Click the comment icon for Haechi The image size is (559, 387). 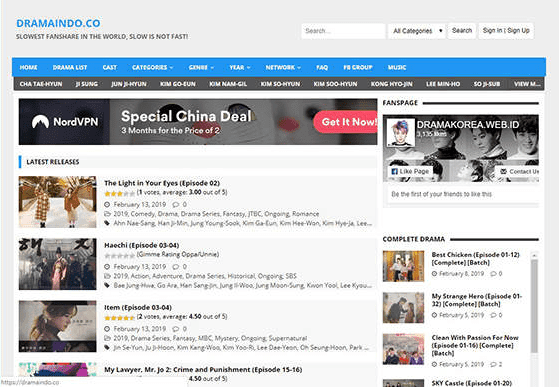click(x=175, y=267)
